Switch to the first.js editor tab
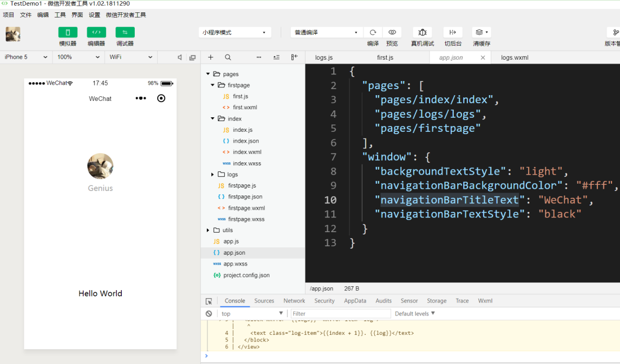 click(x=385, y=57)
